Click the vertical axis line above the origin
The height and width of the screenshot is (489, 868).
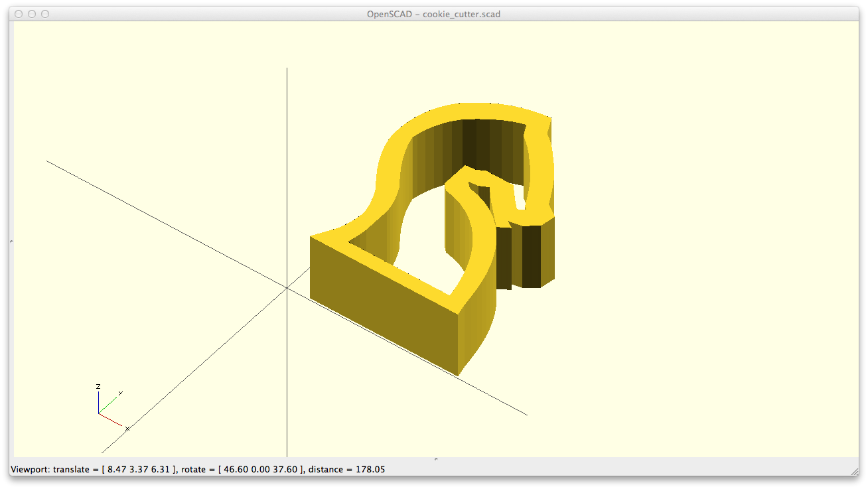tap(287, 166)
